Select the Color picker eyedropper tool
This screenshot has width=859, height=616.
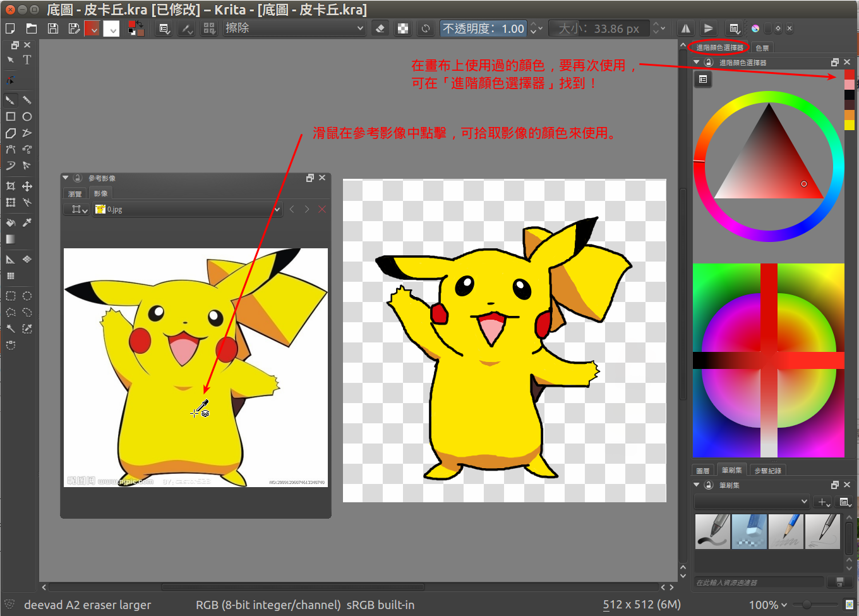pos(27,222)
